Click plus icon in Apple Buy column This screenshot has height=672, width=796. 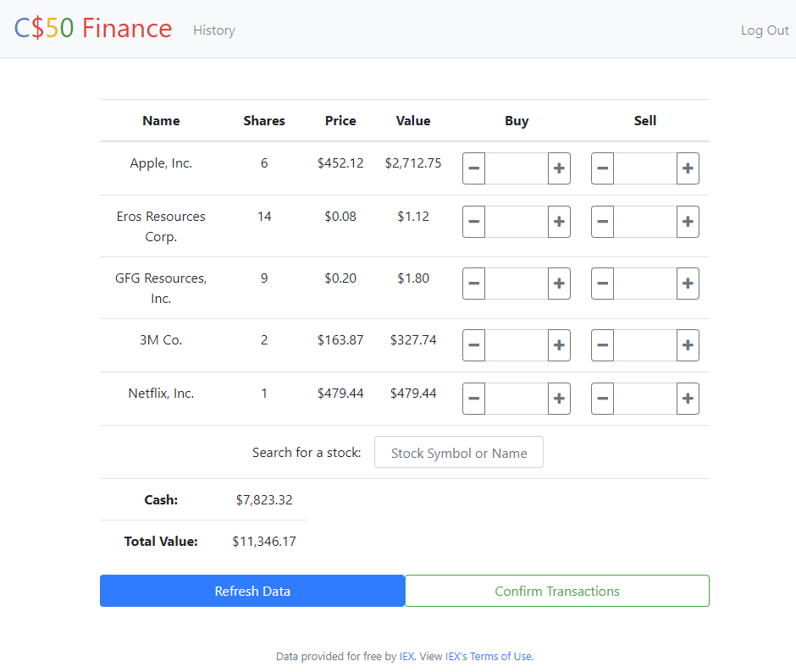(x=559, y=168)
